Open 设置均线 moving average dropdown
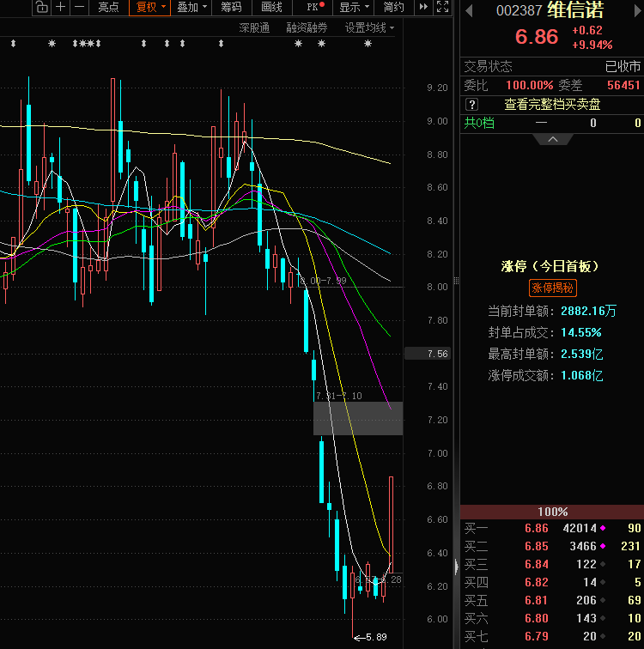The image size is (644, 649). point(369,27)
